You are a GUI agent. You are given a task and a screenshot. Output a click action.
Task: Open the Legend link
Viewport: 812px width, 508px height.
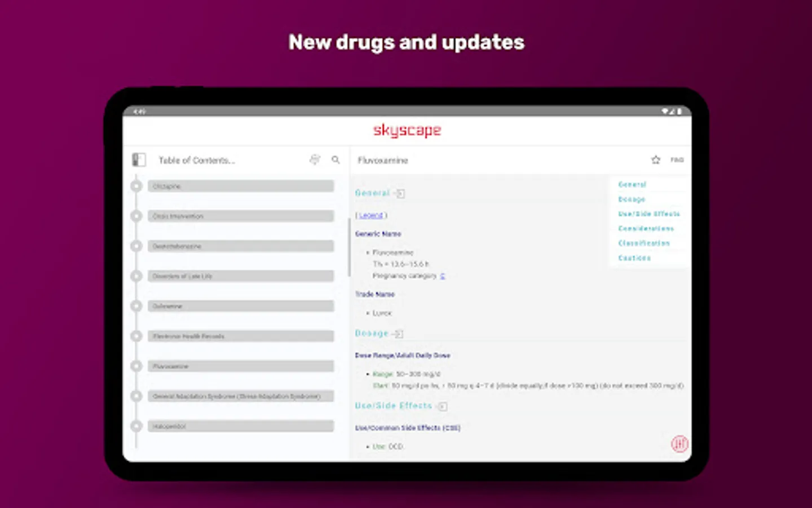point(372,215)
